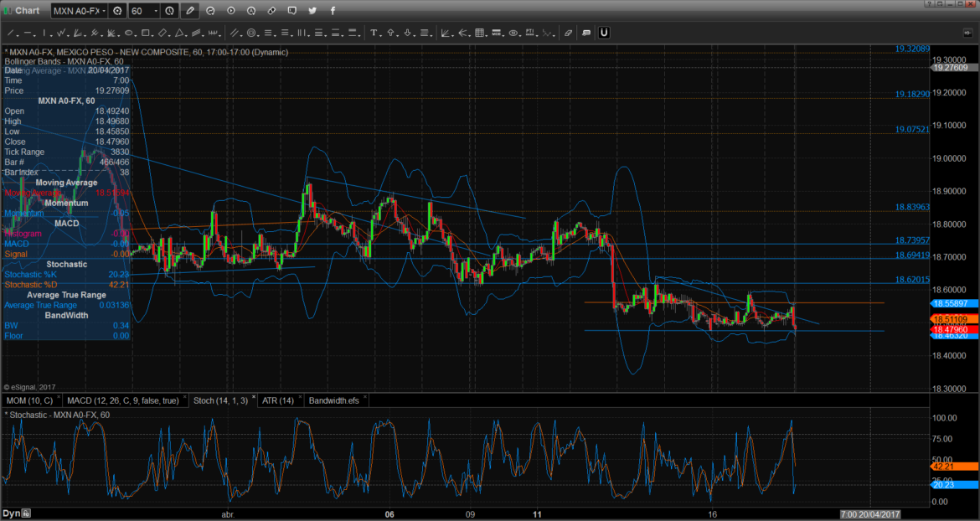Close the Bandwidth.efs tab
The width and height of the screenshot is (980, 521).
366,398
